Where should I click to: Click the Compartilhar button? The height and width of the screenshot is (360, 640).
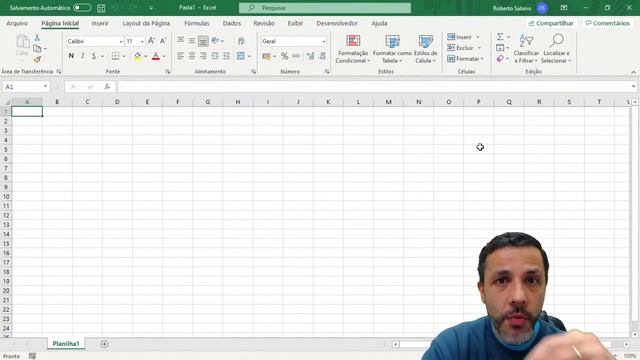551,24
